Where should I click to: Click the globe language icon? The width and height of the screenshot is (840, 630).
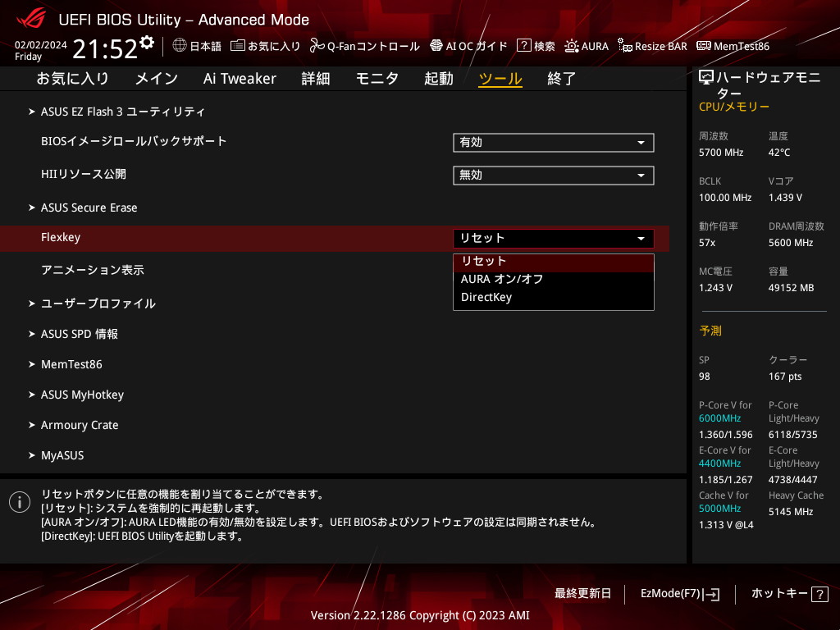180,46
